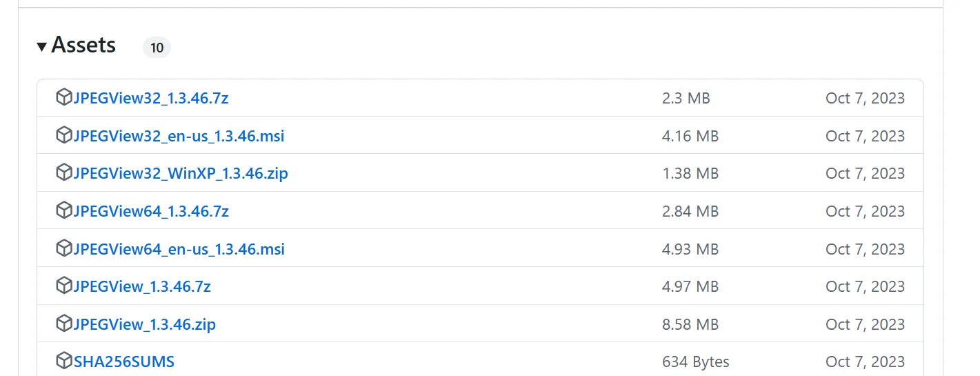Download JPEGView64_1.3.46.7z archive
Image resolution: width=980 pixels, height=376 pixels.
(151, 211)
